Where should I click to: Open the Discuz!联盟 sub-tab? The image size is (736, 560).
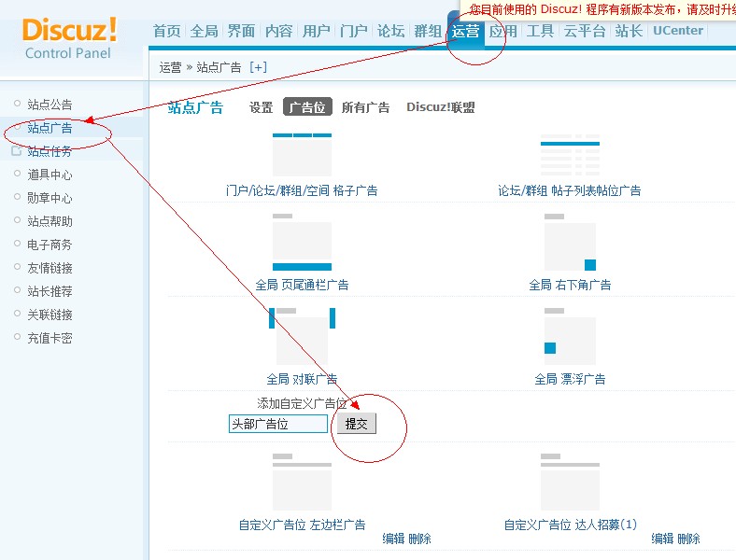pos(441,107)
